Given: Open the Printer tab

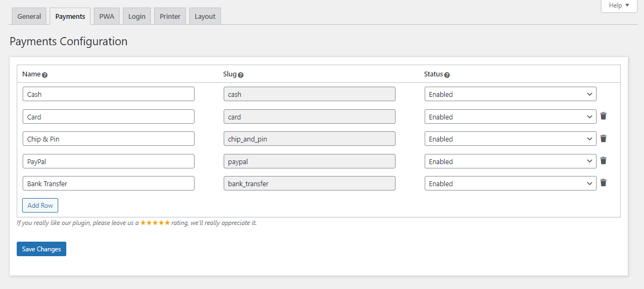Looking at the screenshot, I should pyautogui.click(x=170, y=16).
